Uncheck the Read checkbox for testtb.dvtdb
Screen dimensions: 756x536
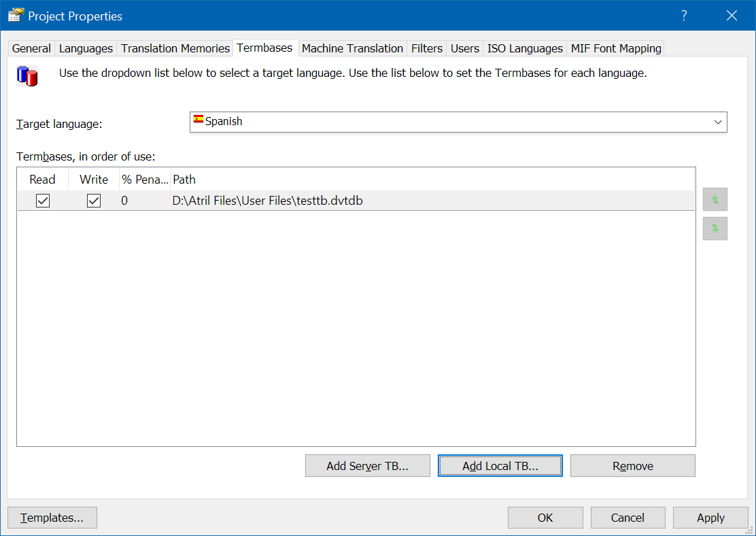click(x=43, y=201)
